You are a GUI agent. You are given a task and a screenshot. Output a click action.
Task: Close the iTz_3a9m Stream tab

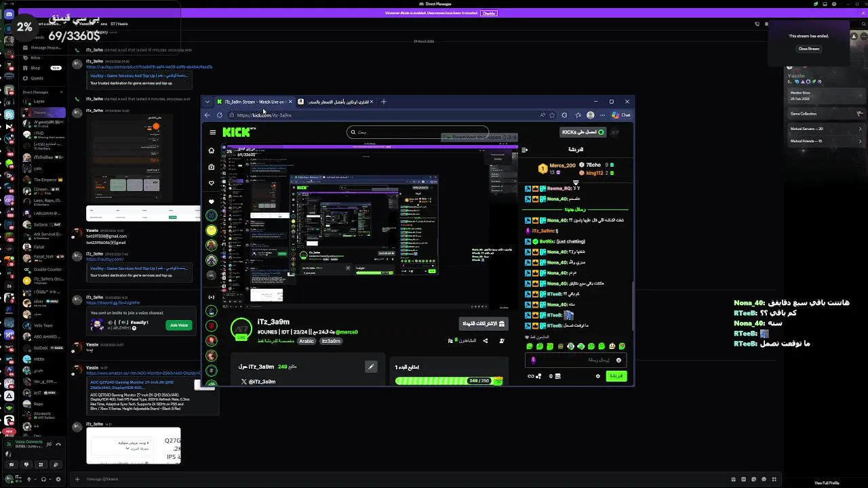pyautogui.click(x=290, y=102)
